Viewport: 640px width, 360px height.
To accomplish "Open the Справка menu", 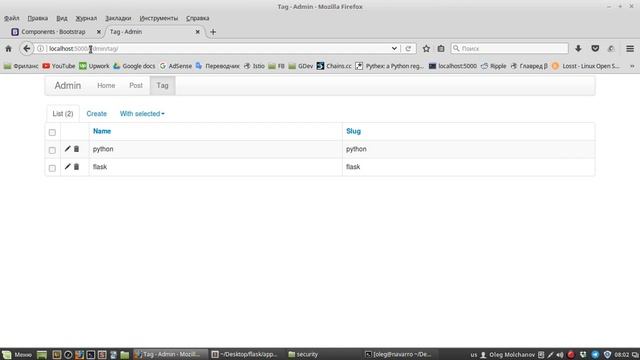I will click(x=198, y=18).
